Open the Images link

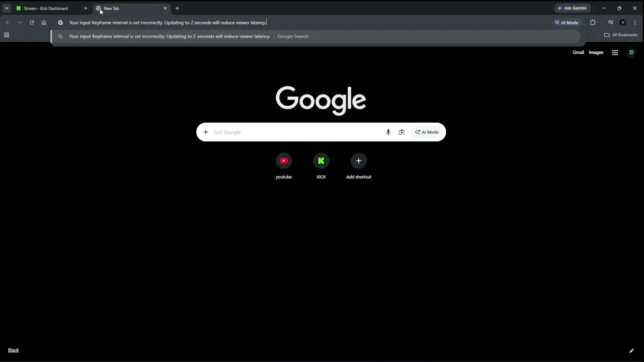coord(596,52)
